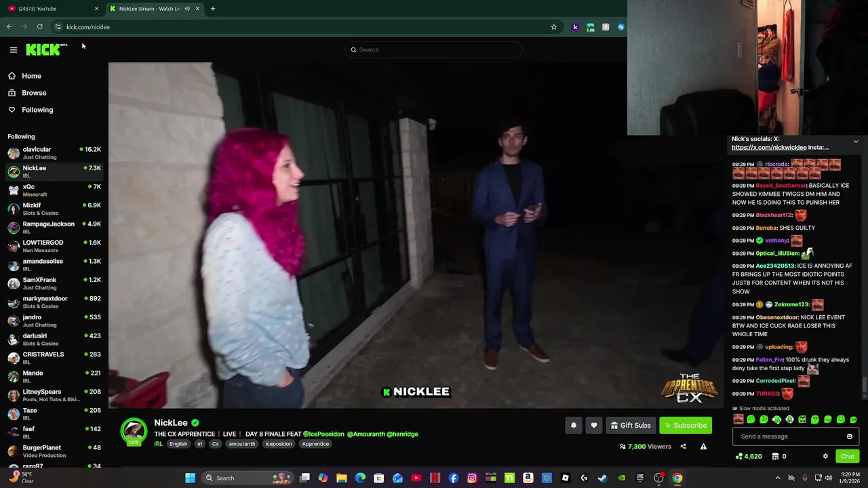868x488 pixels.
Task: Open Kick extension icon in toolbar
Action: click(575, 26)
